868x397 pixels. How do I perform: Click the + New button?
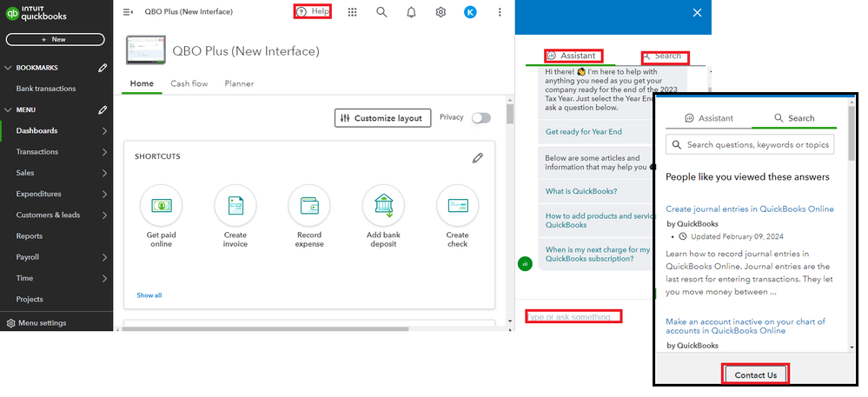click(55, 39)
